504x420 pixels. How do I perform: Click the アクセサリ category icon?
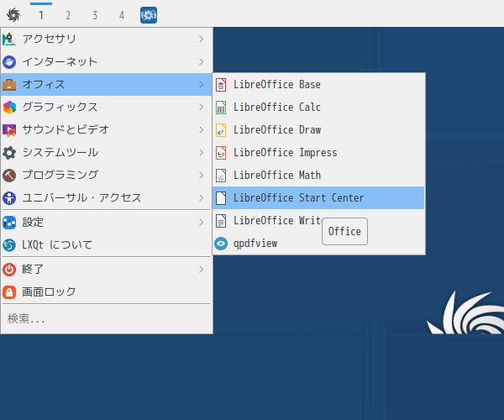(x=9, y=39)
